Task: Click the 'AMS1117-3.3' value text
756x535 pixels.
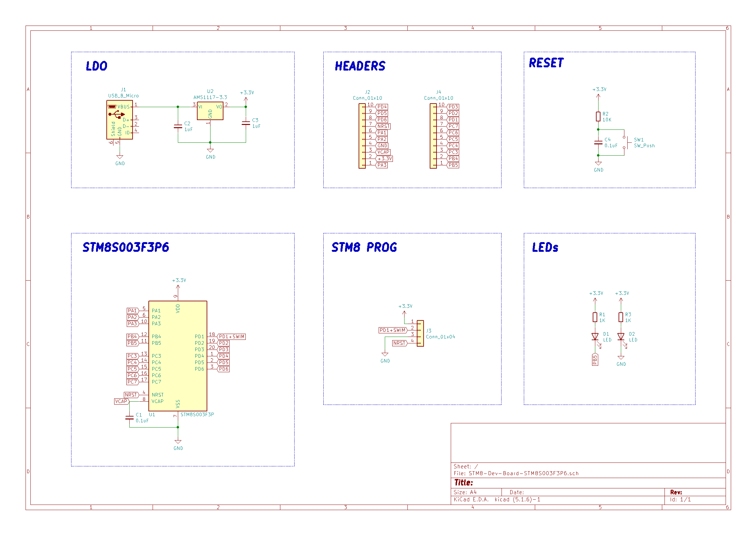Action: point(210,97)
